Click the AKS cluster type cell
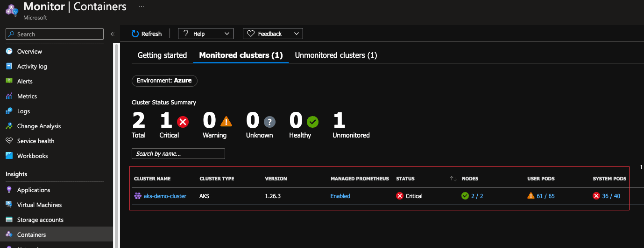The width and height of the screenshot is (644, 248). (205, 196)
